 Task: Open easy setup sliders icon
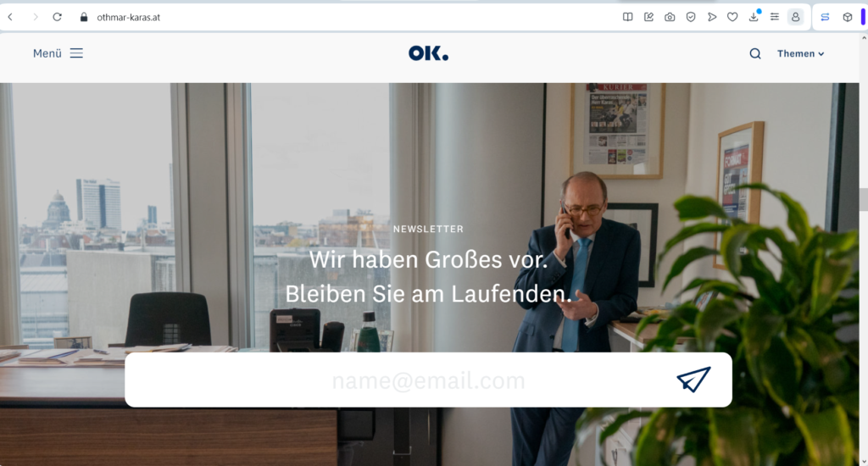pyautogui.click(x=775, y=17)
